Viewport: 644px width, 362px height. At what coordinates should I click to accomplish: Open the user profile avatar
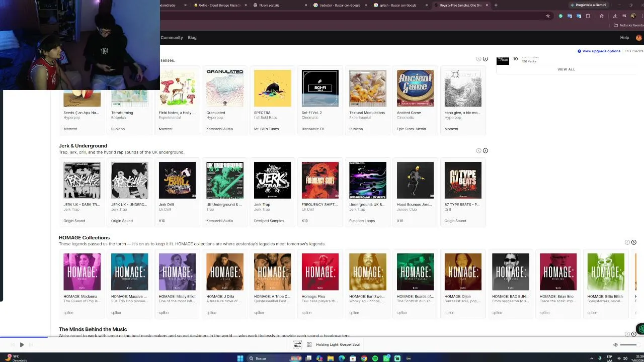[x=638, y=38]
